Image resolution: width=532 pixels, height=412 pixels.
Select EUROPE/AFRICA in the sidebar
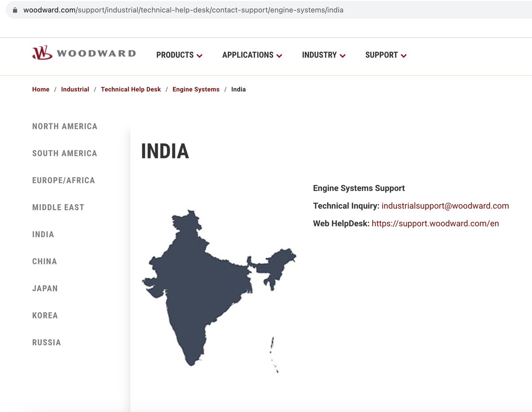(x=63, y=180)
